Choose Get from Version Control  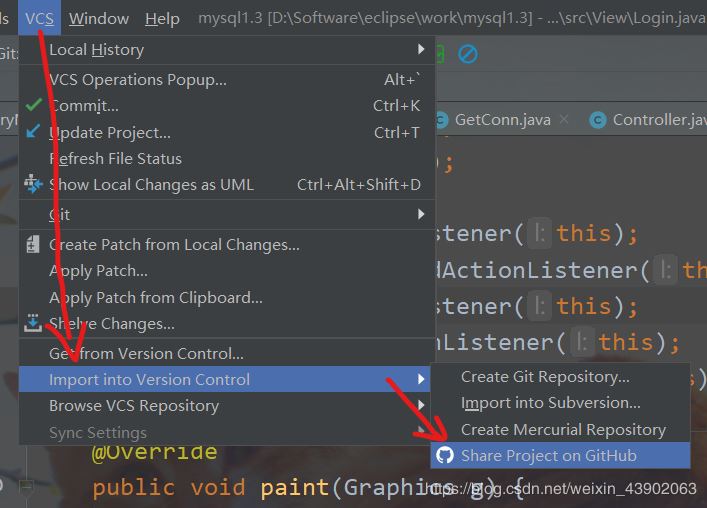click(x=146, y=353)
